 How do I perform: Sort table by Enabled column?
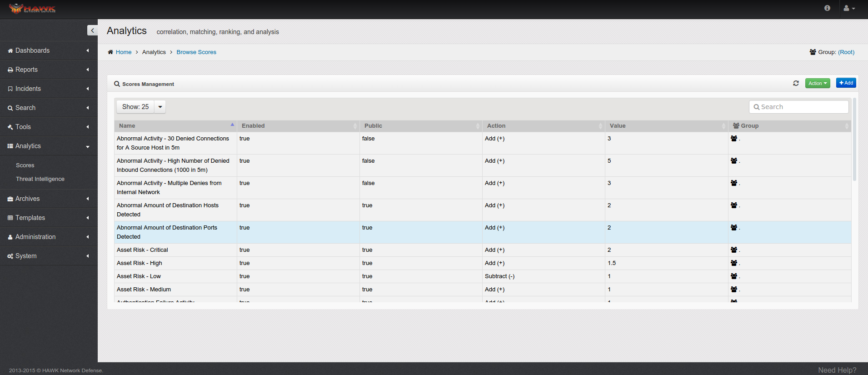(298, 126)
